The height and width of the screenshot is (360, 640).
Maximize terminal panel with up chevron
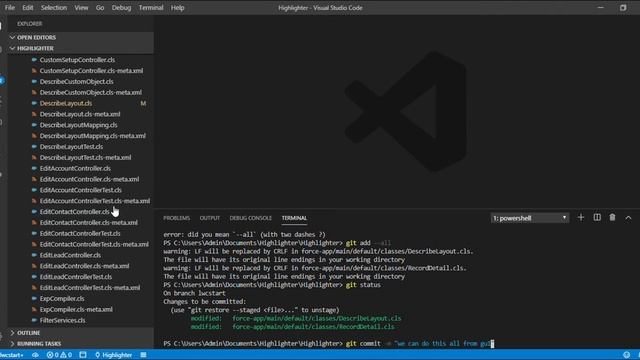(x=628, y=218)
